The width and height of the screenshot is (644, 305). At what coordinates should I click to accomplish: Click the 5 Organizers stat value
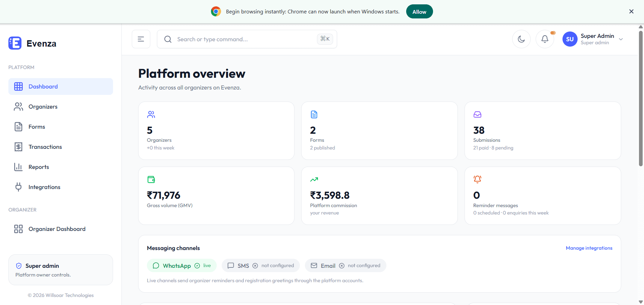click(x=150, y=130)
